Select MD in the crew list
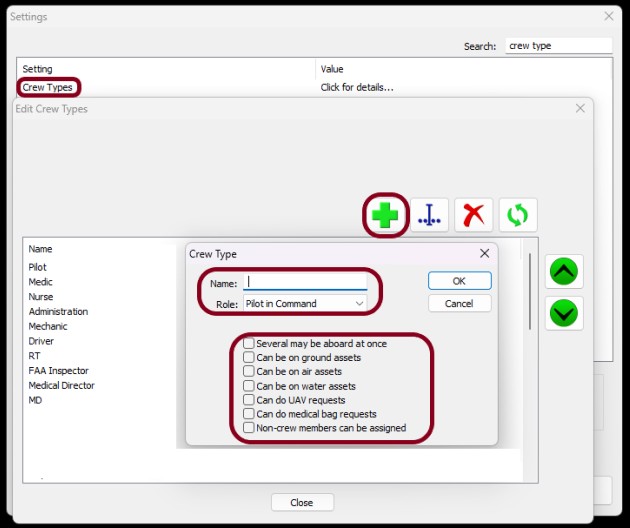Screen dimensions: 630x528 [35, 400]
